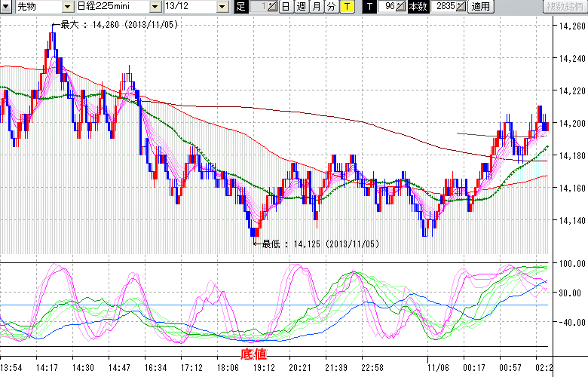Open the 13/12 contract month dropdown
This screenshot has width=588, height=377.
tap(222, 7)
